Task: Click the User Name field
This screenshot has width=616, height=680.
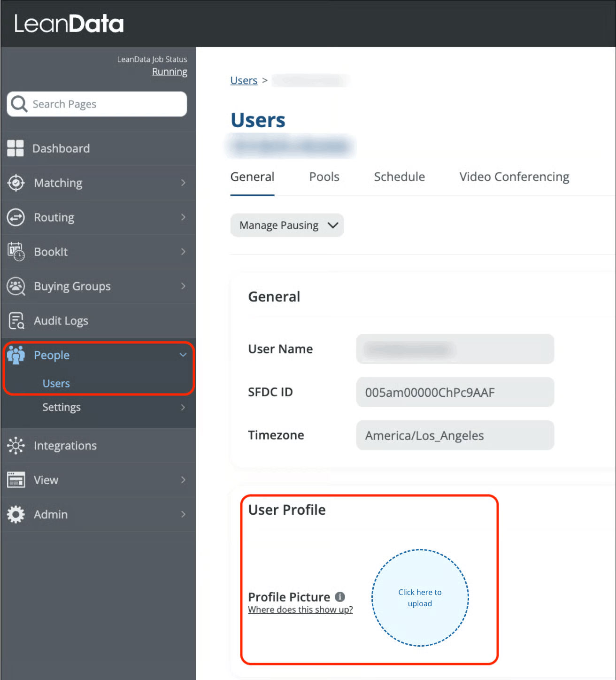Action: point(455,349)
